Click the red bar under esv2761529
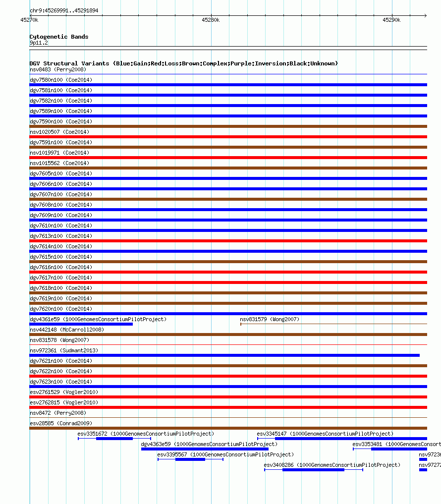Screen dimensions: 441x504 [228, 397]
